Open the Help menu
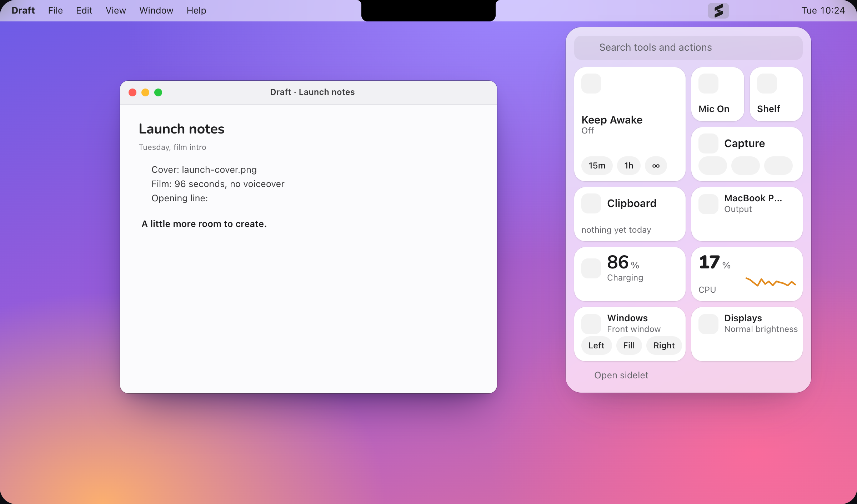Viewport: 857px width, 504px height. [196, 10]
